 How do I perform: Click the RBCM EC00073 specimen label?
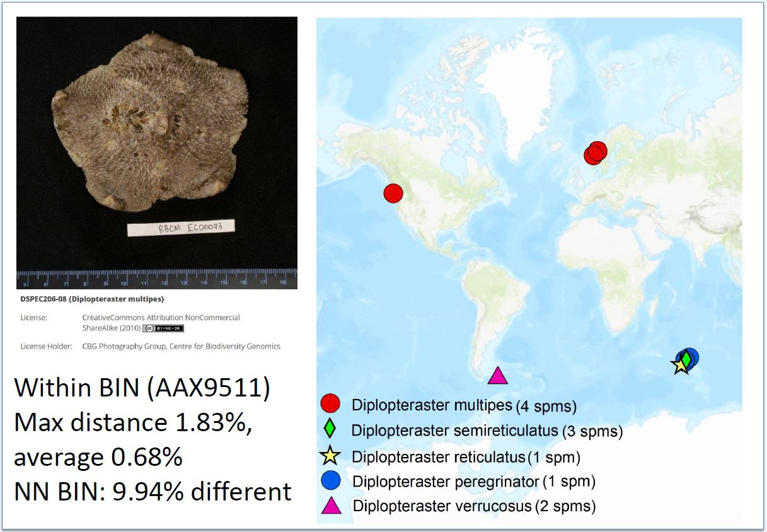coord(181,227)
